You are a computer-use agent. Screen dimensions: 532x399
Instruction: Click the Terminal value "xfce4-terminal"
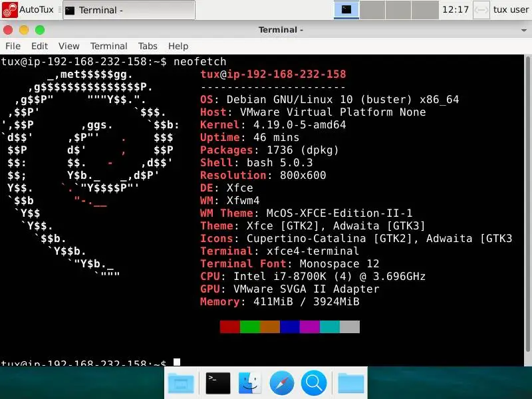tap(313, 251)
